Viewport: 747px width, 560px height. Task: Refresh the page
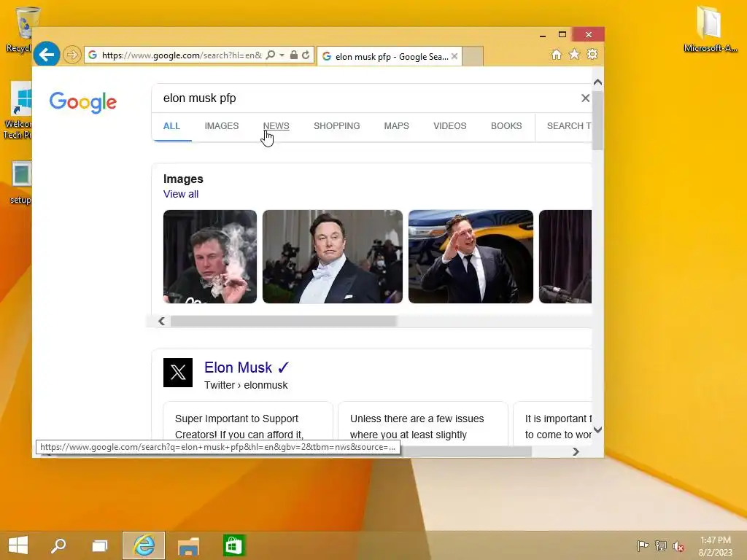(306, 55)
